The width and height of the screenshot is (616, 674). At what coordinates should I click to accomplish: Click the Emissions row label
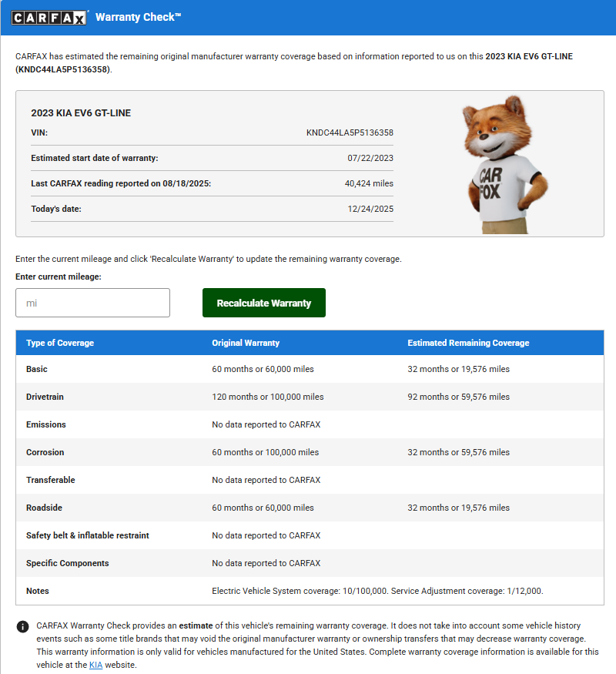[46, 424]
